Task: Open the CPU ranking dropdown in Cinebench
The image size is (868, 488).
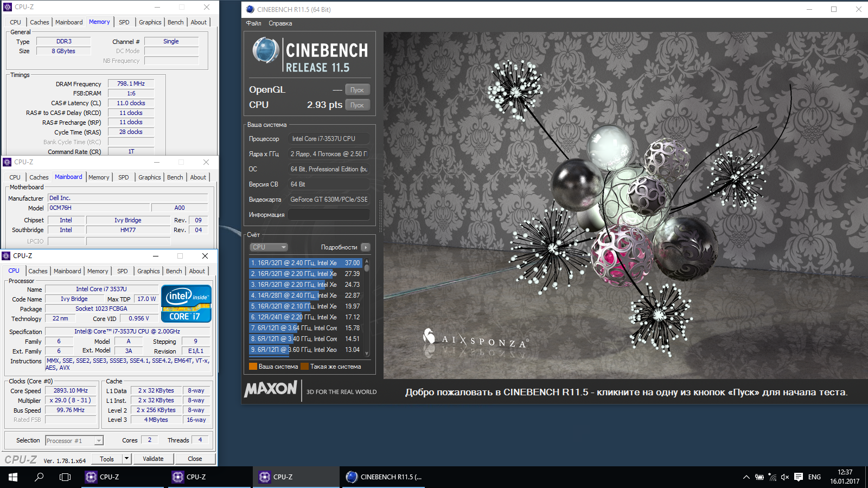Action: point(269,247)
